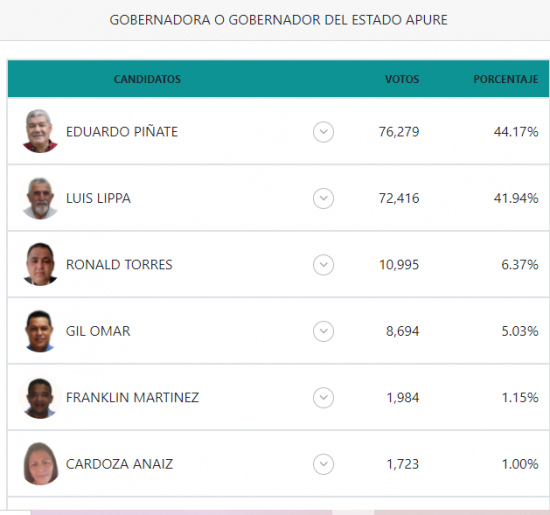Click the Eduardo Piñate candidate name
The width and height of the screenshot is (550, 515).
tap(122, 132)
